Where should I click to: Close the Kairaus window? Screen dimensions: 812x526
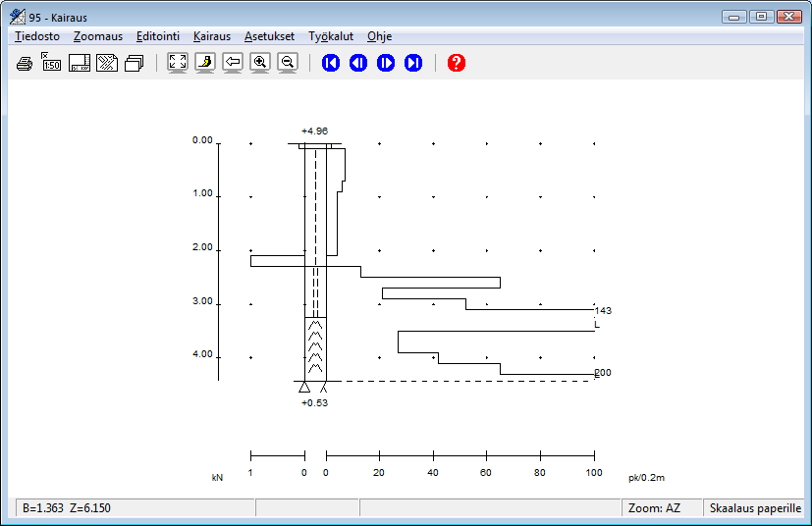tap(789, 17)
